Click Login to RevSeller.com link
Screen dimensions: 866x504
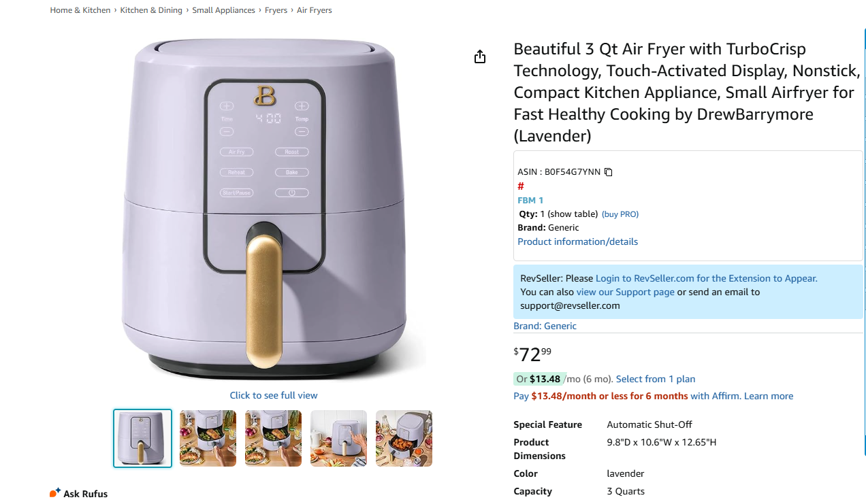tap(706, 278)
